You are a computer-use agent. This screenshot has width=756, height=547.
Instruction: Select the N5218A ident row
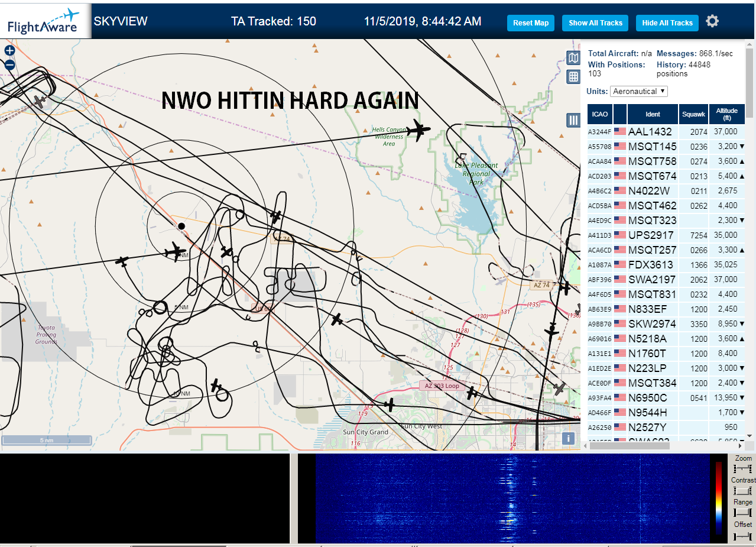[666, 338]
